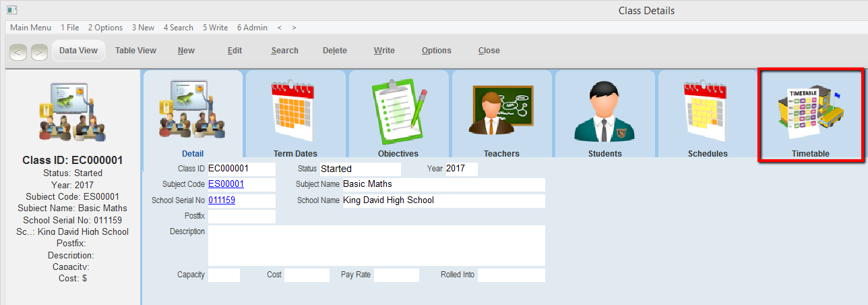Screen dimensions: 868x305
Task: Go to next record arrow button
Action: tap(39, 51)
